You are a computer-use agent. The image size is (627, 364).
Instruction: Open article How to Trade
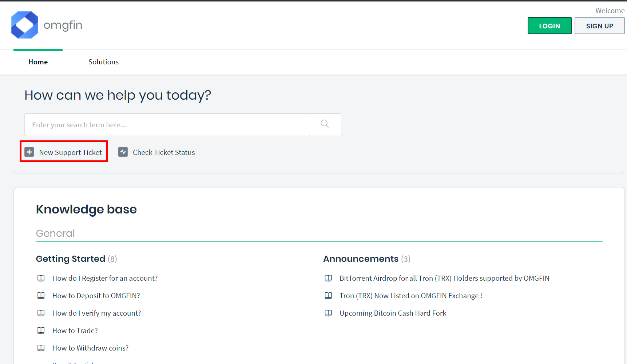[x=75, y=331]
